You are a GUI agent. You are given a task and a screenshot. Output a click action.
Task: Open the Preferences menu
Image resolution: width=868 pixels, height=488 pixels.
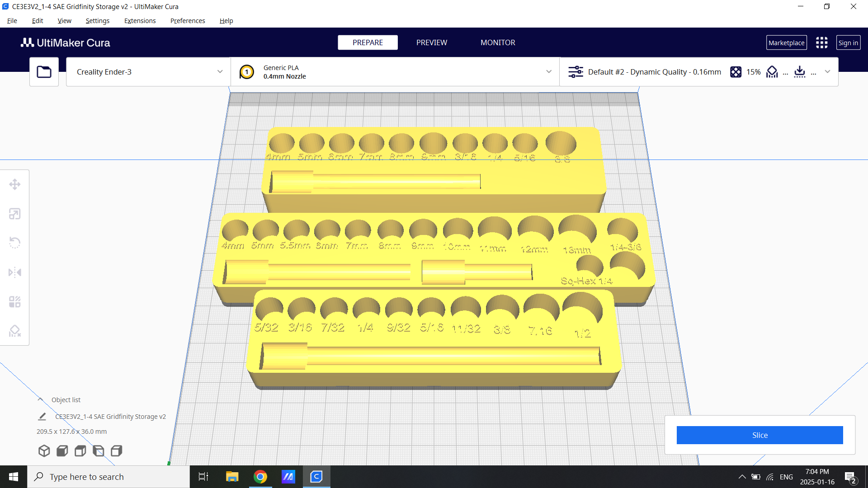coord(188,21)
